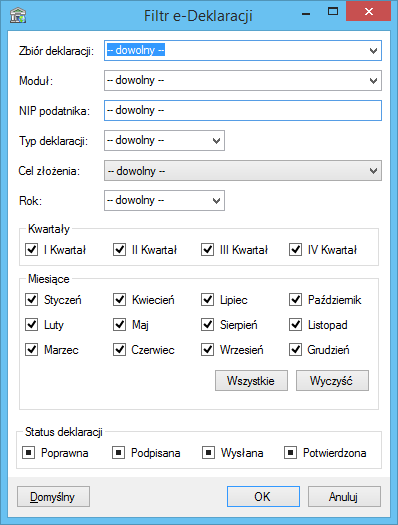Screen dimensions: 398x525
Task: Toggle the Listopad checkbox
Action: [296, 324]
